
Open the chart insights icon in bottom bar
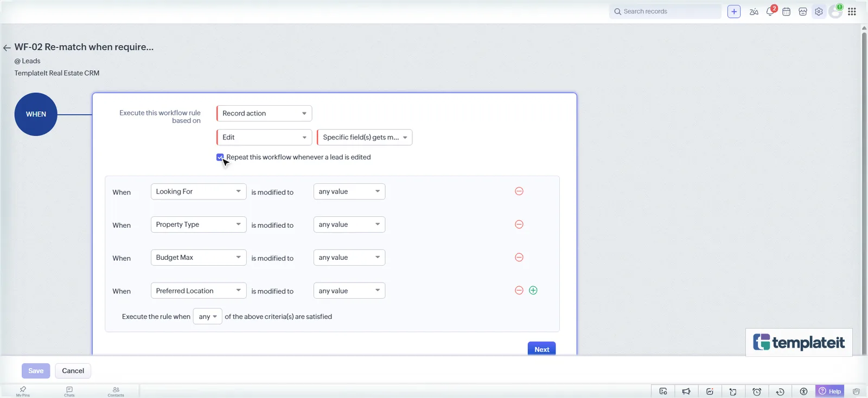tap(710, 391)
